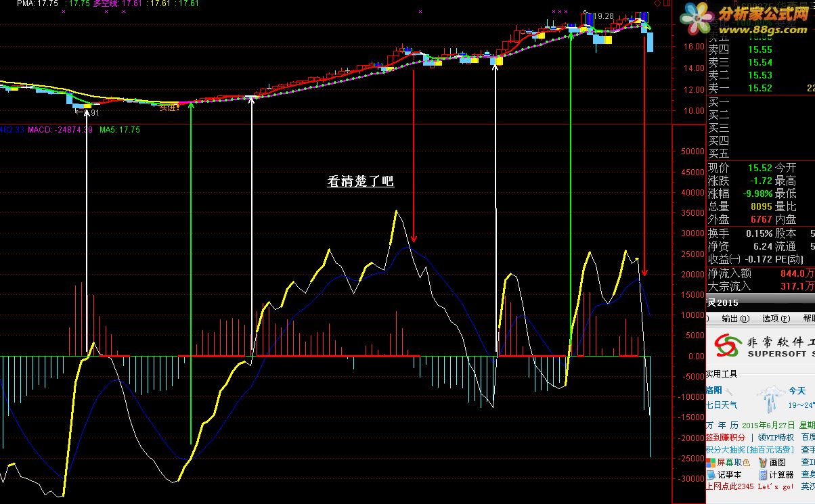Click the 屏幕取色 text label
This screenshot has width=815, height=504.
[x=734, y=462]
